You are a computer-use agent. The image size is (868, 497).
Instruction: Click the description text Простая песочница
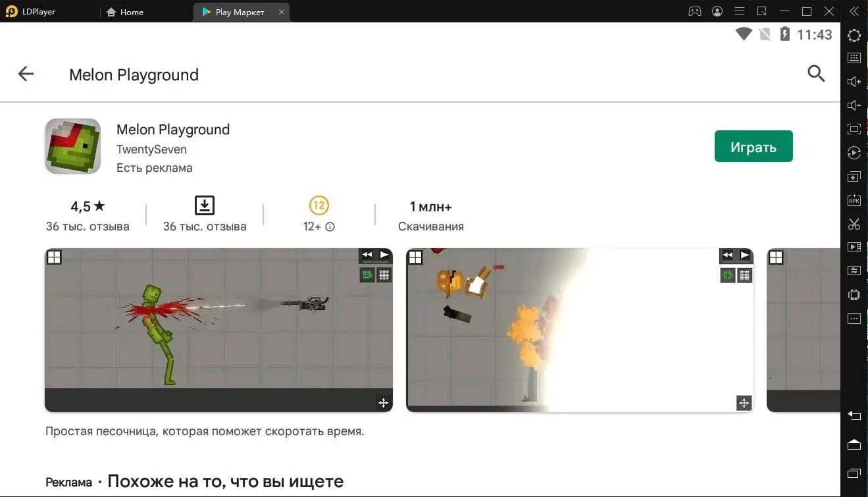coord(205,432)
